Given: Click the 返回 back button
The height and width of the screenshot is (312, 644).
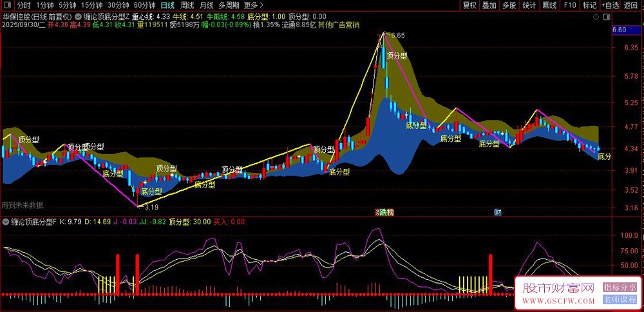Looking at the screenshot, I should (631, 5).
